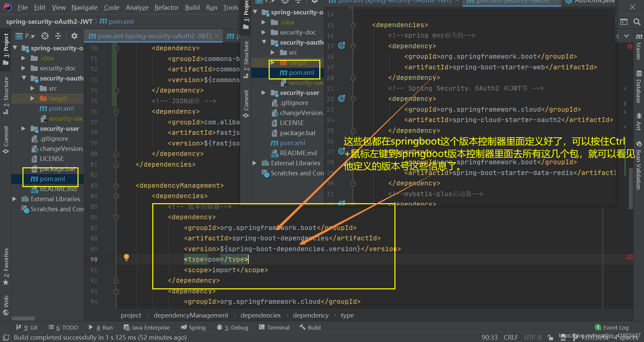
Task: Open the Build menu
Action: coord(192,7)
